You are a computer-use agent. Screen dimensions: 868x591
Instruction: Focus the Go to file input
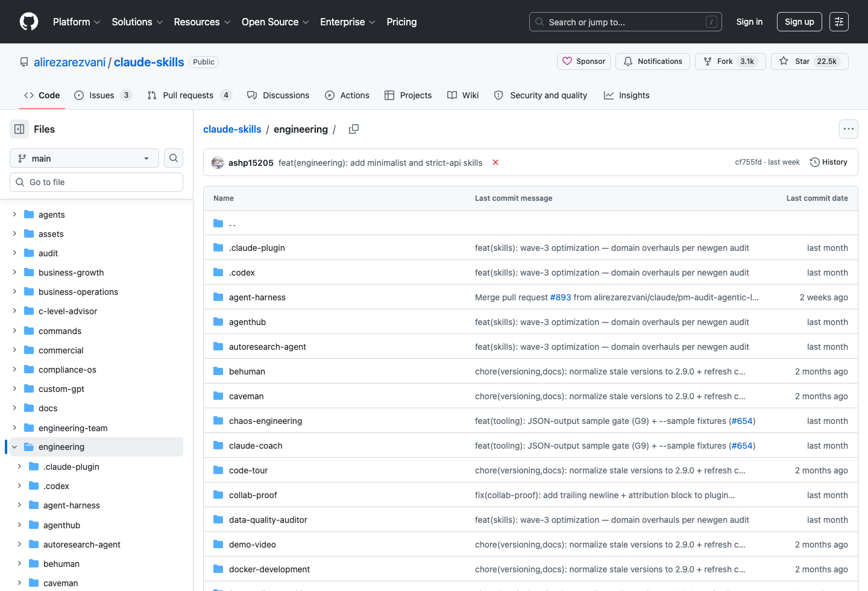click(x=96, y=182)
